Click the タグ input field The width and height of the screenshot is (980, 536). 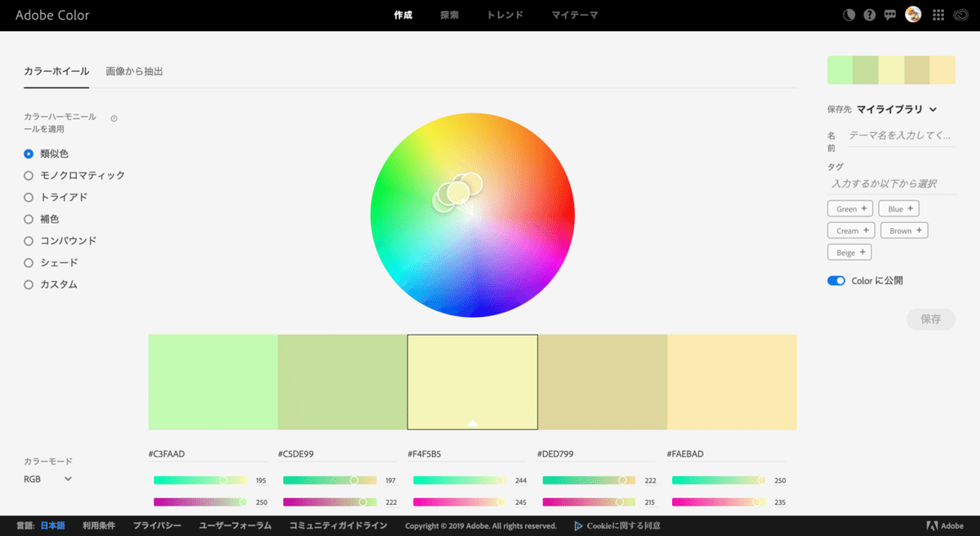point(892,185)
